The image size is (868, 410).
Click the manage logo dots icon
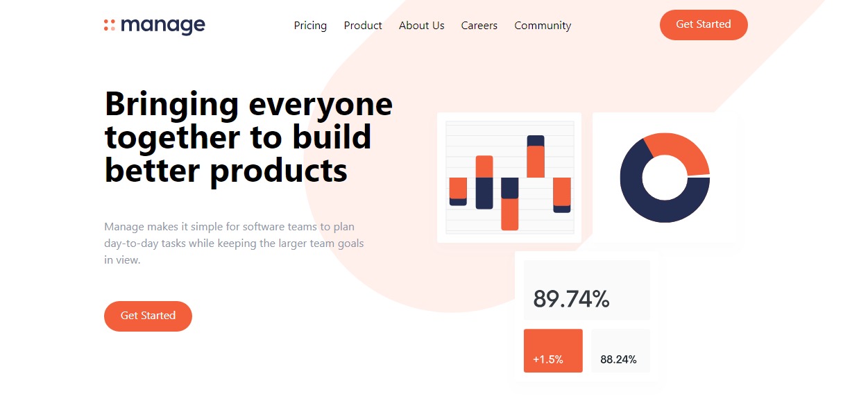point(110,26)
